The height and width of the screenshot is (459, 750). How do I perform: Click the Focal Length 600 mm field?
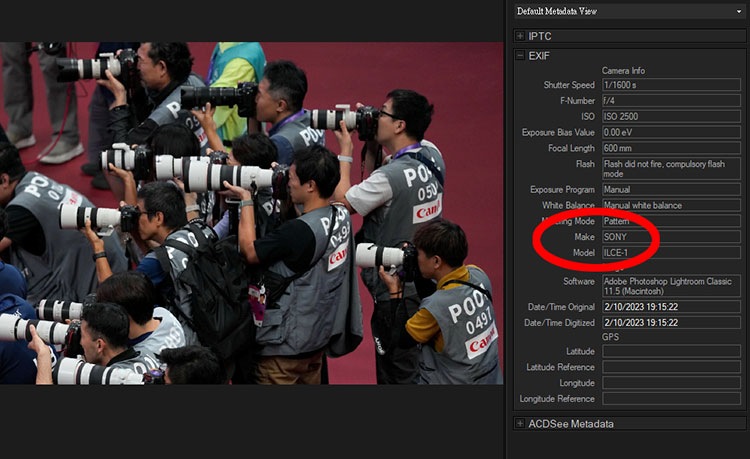click(x=670, y=148)
